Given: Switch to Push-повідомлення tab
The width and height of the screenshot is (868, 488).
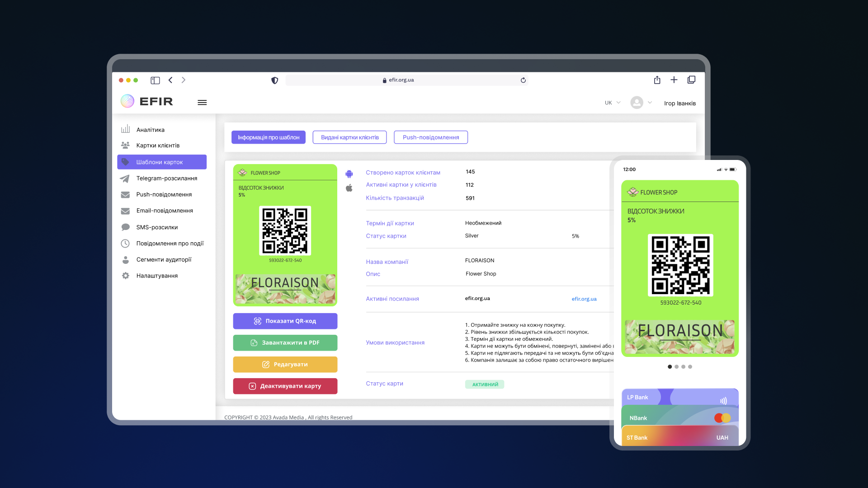Looking at the screenshot, I should (431, 137).
